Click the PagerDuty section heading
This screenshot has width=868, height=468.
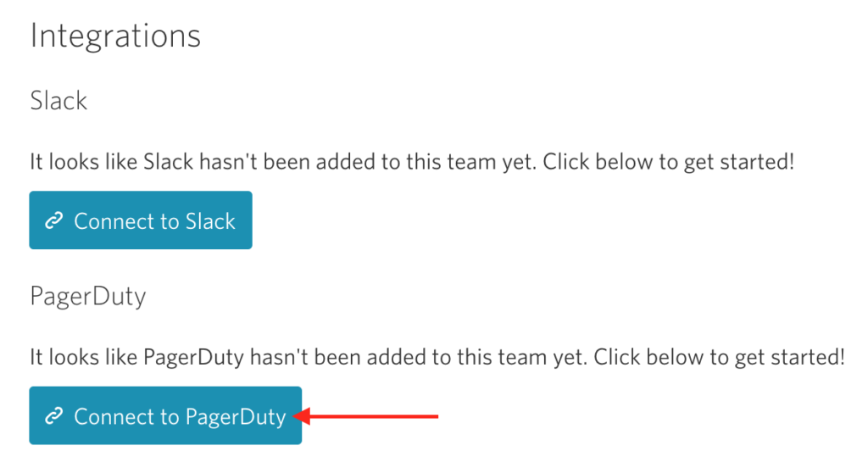pos(88,297)
